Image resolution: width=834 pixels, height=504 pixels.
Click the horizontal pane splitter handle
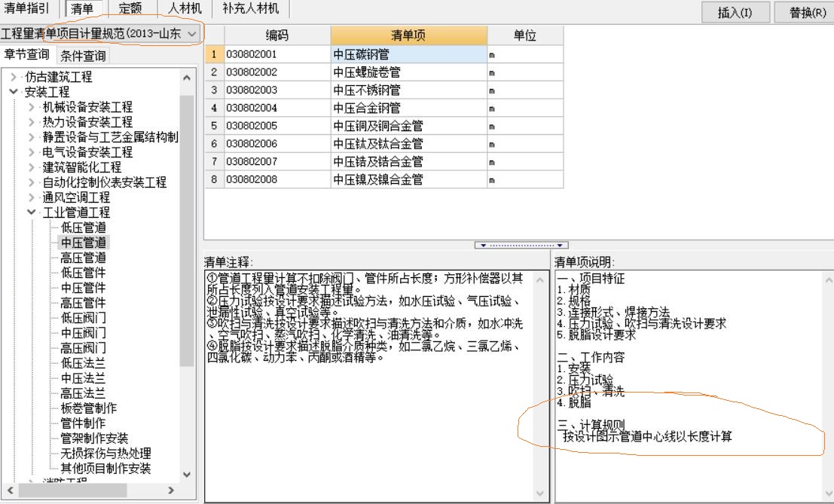521,245
